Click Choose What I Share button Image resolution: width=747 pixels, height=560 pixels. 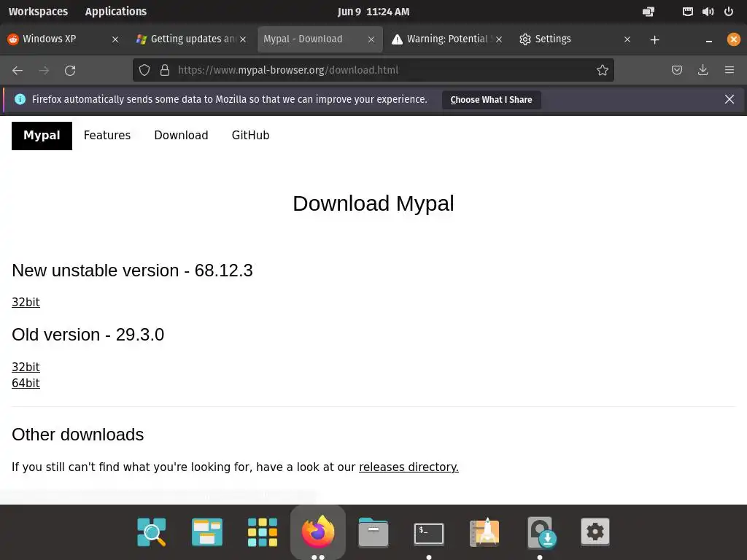(491, 99)
